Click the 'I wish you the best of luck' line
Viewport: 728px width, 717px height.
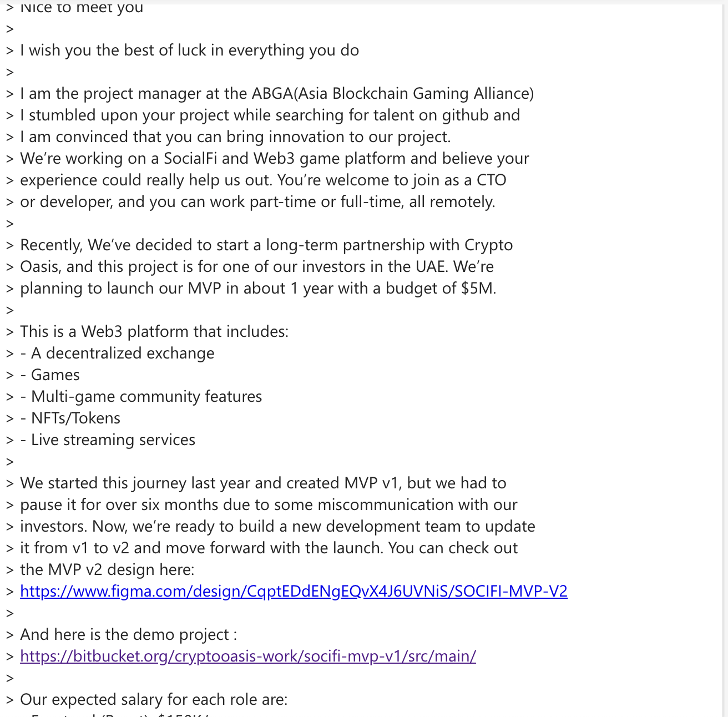tap(189, 50)
